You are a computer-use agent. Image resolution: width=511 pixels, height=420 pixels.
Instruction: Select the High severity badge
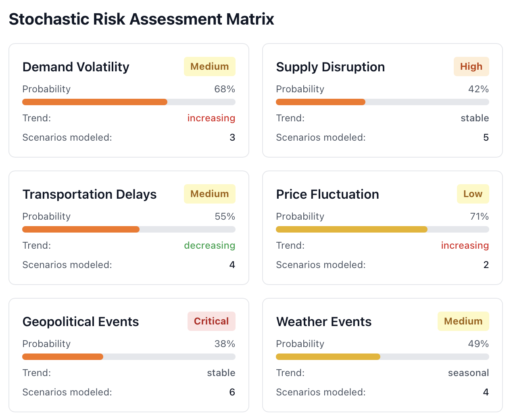pyautogui.click(x=471, y=67)
